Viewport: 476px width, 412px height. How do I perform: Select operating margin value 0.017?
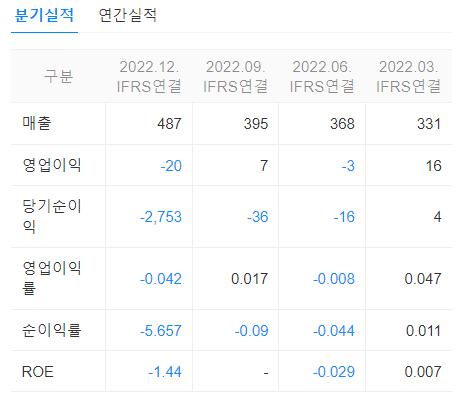click(249, 279)
